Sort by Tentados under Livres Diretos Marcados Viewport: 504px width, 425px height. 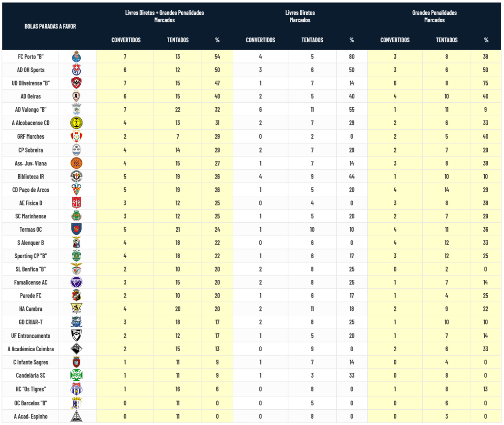point(312,40)
